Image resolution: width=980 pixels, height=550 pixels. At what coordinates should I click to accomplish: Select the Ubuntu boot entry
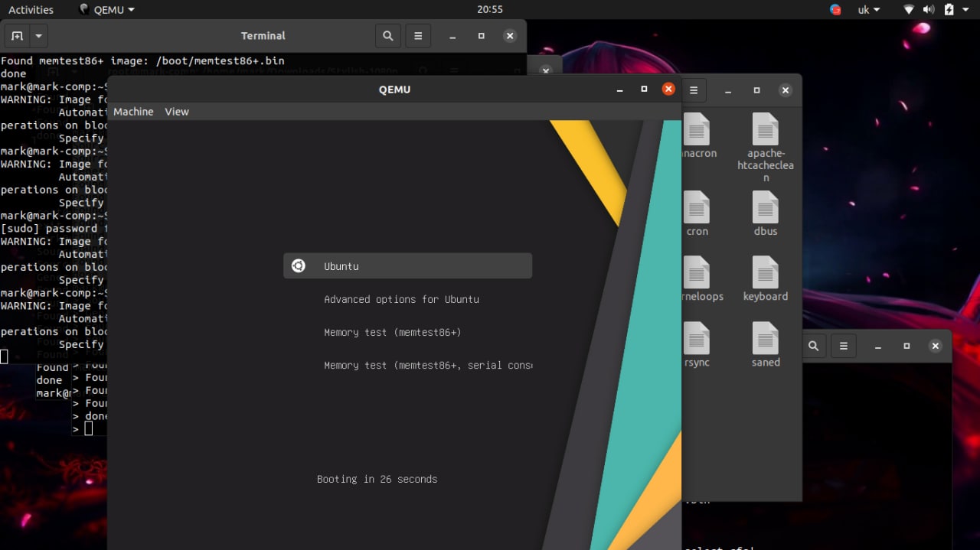407,266
